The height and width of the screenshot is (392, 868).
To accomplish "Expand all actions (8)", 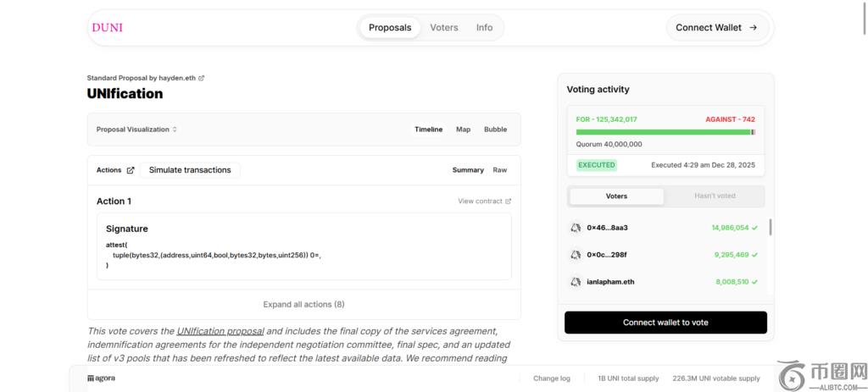I will (304, 305).
